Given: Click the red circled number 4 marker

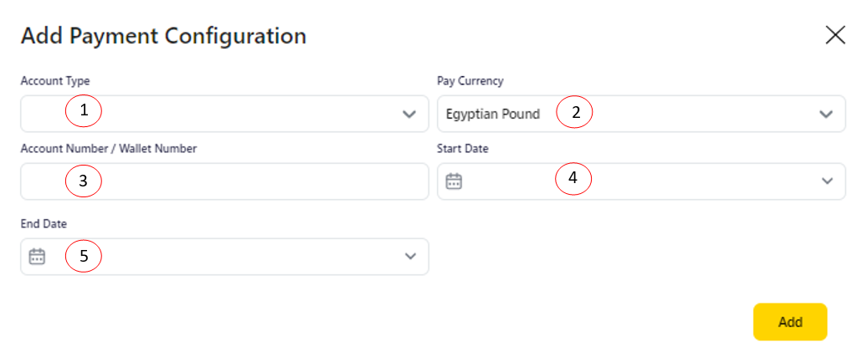Looking at the screenshot, I should pos(573,178).
